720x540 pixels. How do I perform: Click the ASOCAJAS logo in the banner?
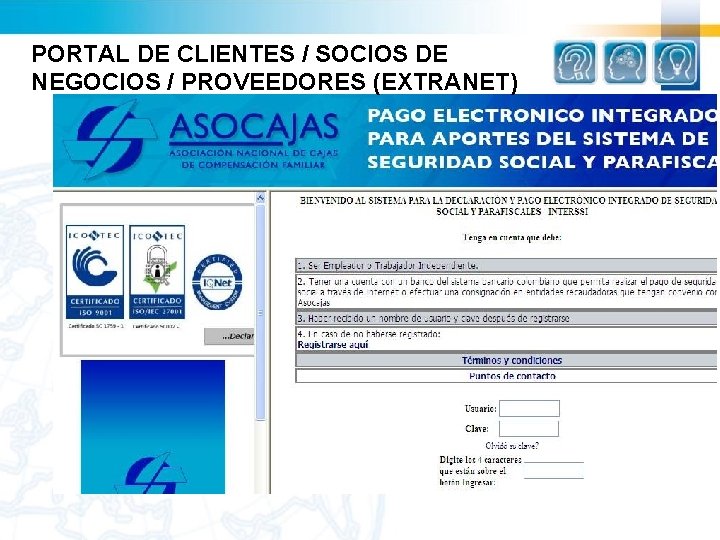(x=202, y=139)
